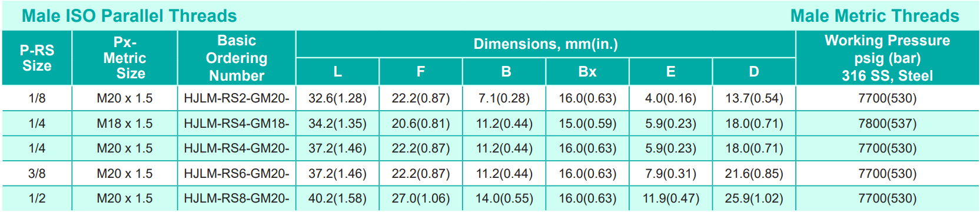The height and width of the screenshot is (212, 980).
Task: Select the Px- Metric Size column header
Action: [x=125, y=58]
